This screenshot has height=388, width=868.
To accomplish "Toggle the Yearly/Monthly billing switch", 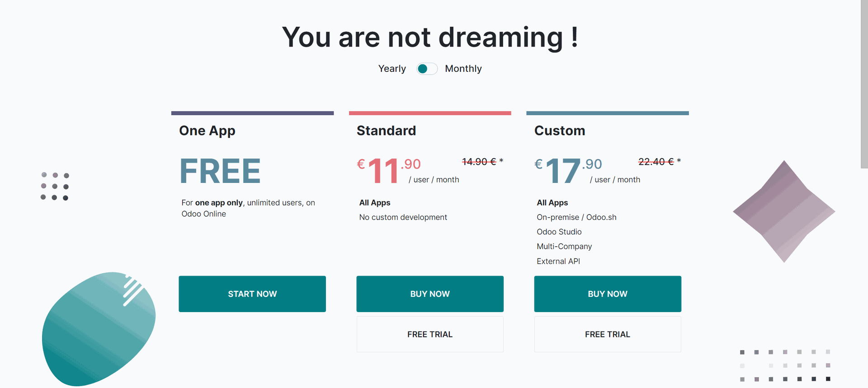I will point(427,69).
